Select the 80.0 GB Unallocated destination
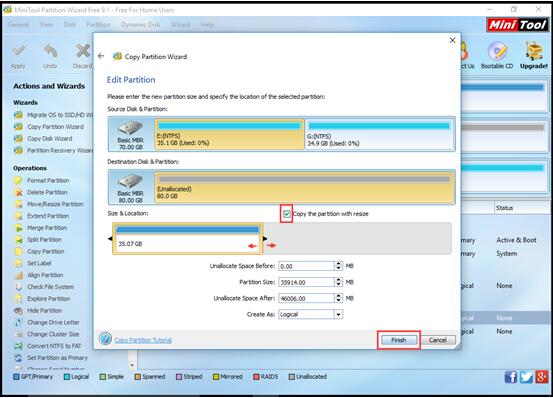 point(304,187)
